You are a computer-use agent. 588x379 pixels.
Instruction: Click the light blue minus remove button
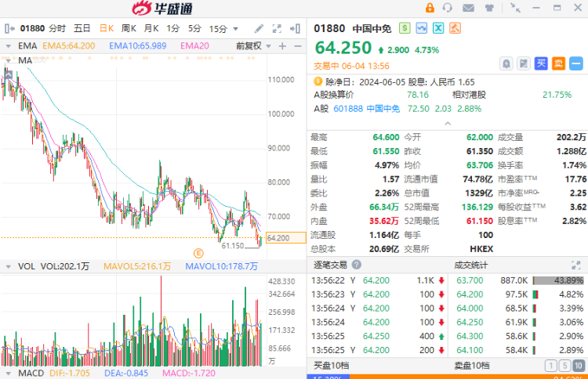pos(576,63)
